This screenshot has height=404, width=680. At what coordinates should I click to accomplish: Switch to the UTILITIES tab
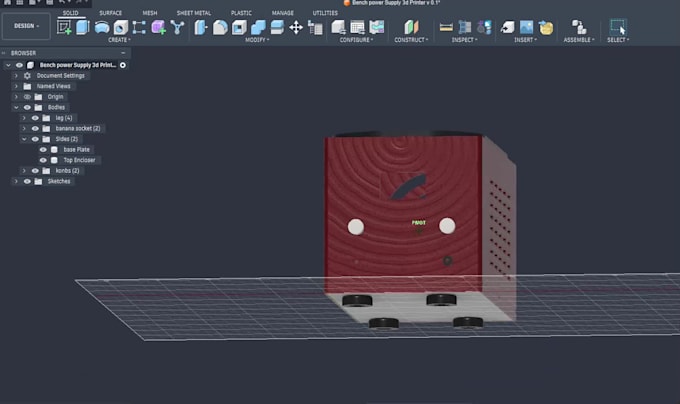tap(325, 13)
